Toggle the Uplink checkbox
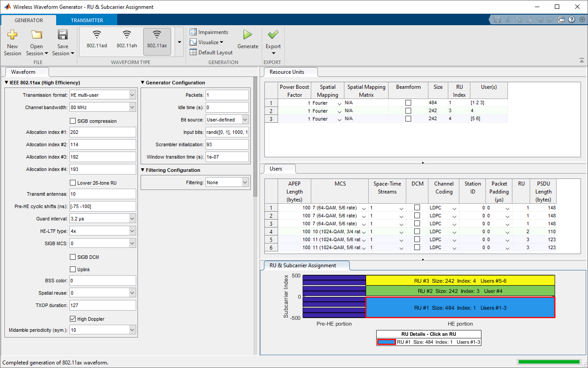 (73, 269)
